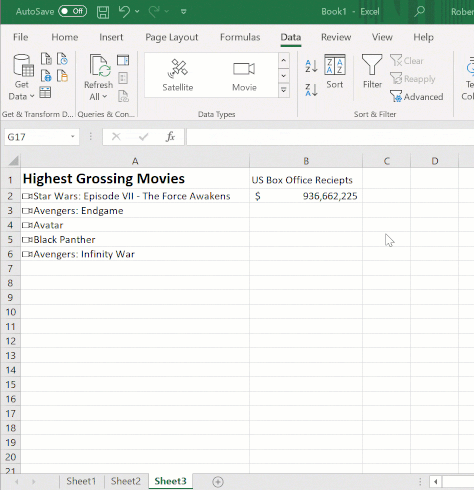Switch to the Home ribbon tab
Image resolution: width=474 pixels, height=490 pixels.
coord(65,37)
